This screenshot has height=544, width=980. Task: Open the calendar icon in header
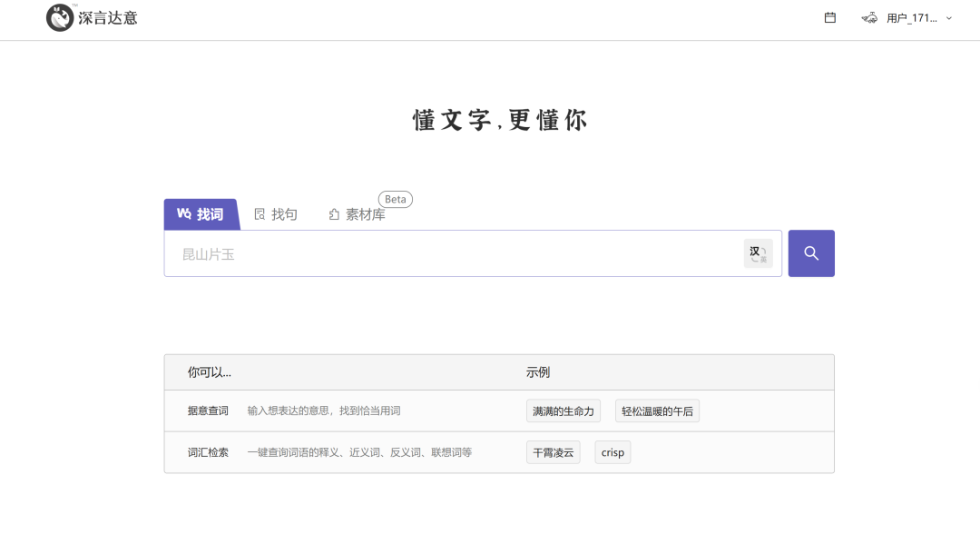(x=829, y=17)
